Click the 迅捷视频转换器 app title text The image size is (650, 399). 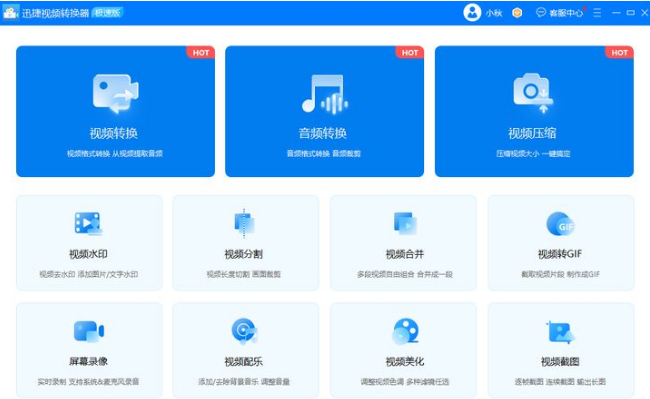56,13
